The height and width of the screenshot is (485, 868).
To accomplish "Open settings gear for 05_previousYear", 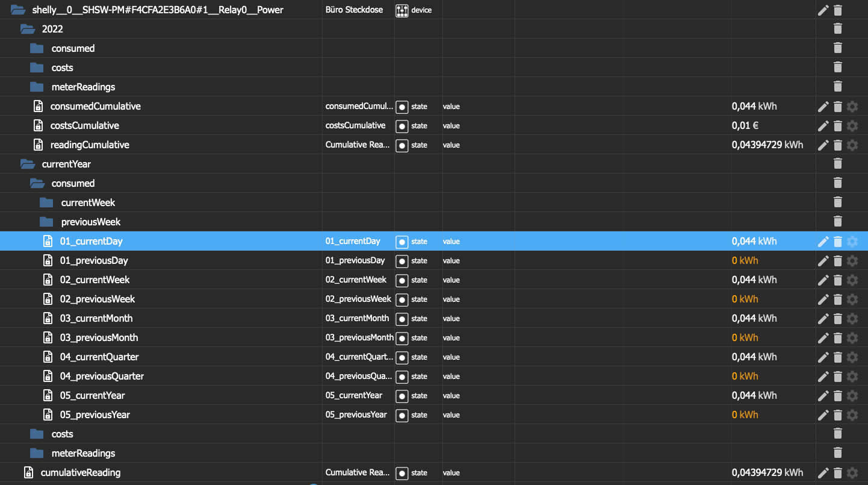I will 852,415.
